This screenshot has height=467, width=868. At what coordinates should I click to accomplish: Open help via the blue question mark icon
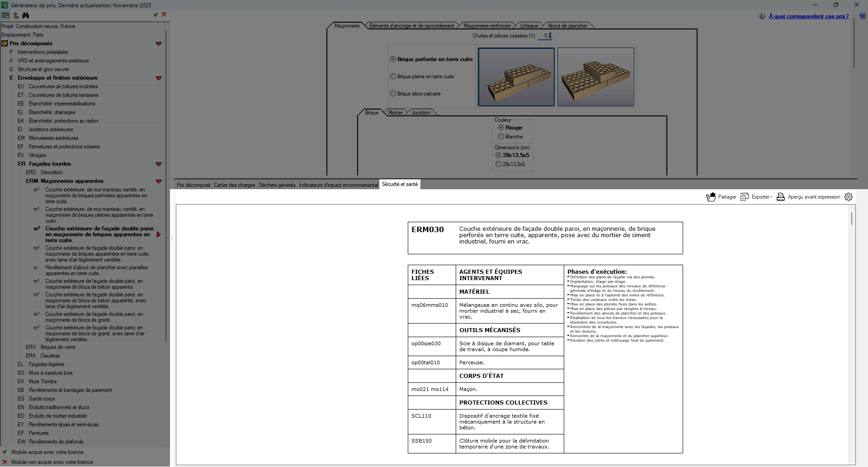tap(863, 16)
